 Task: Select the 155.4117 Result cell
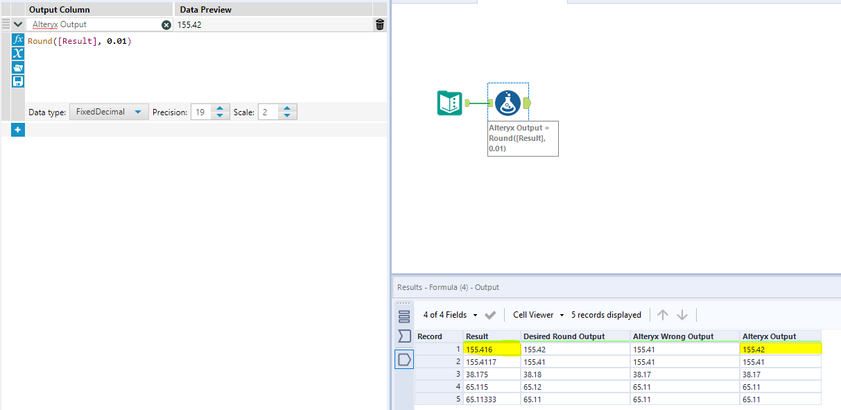492,361
